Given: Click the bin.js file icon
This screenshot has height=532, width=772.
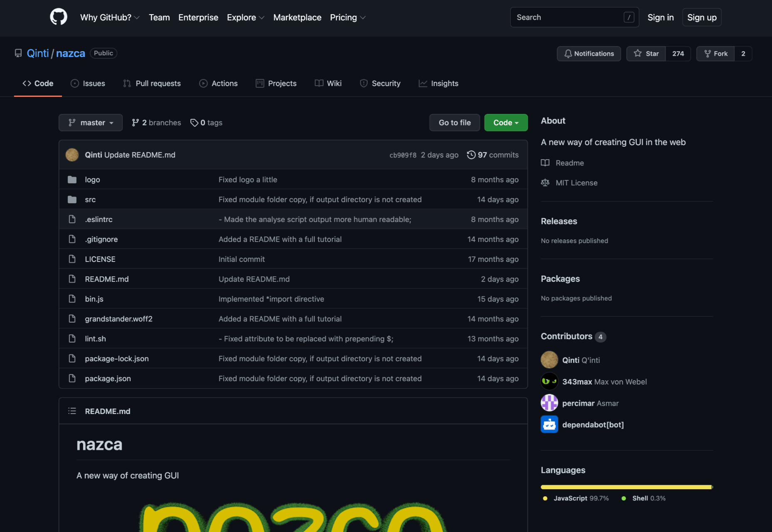Looking at the screenshot, I should 72,299.
